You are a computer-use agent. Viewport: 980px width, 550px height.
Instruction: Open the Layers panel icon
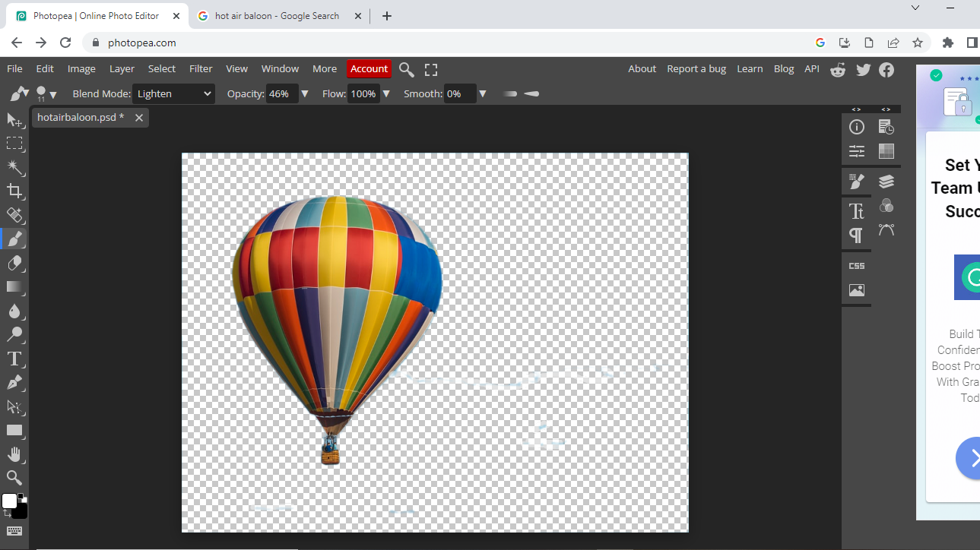point(886,182)
